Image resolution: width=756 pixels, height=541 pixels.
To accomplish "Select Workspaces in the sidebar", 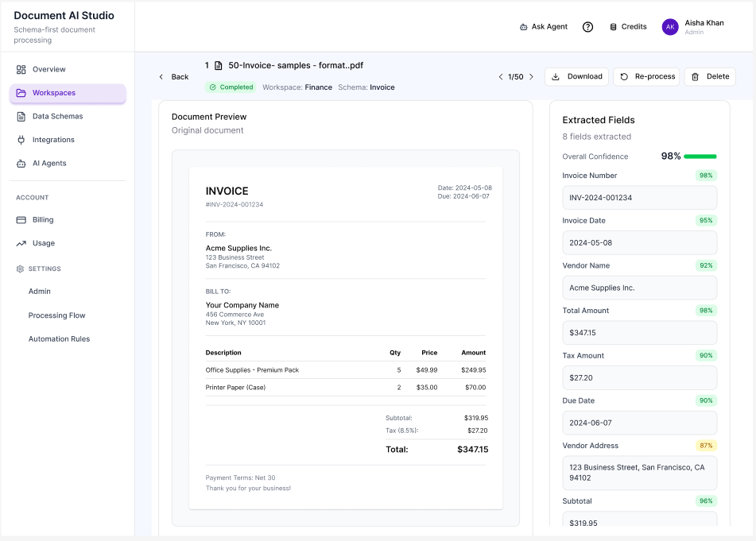I will tap(68, 93).
